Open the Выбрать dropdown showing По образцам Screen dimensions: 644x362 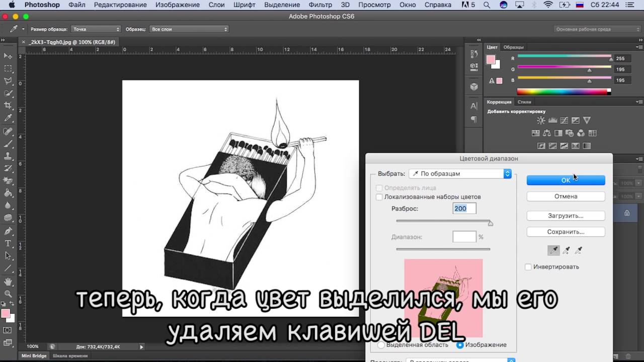(x=460, y=173)
